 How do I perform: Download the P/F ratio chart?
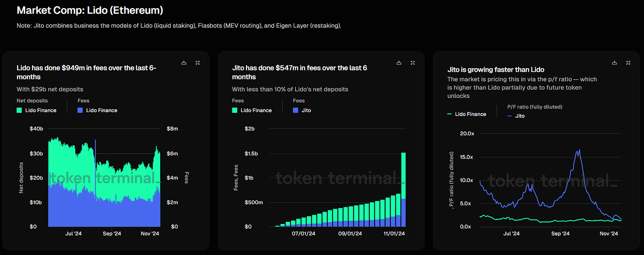click(x=615, y=63)
